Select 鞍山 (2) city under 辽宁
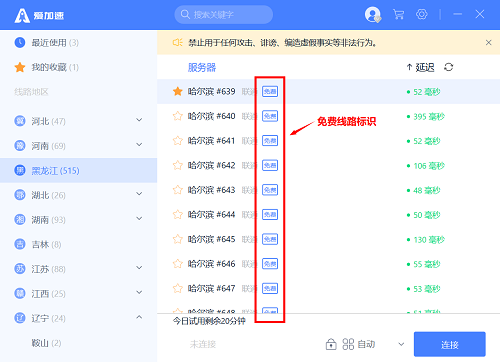This screenshot has width=500, height=362. coord(78,343)
